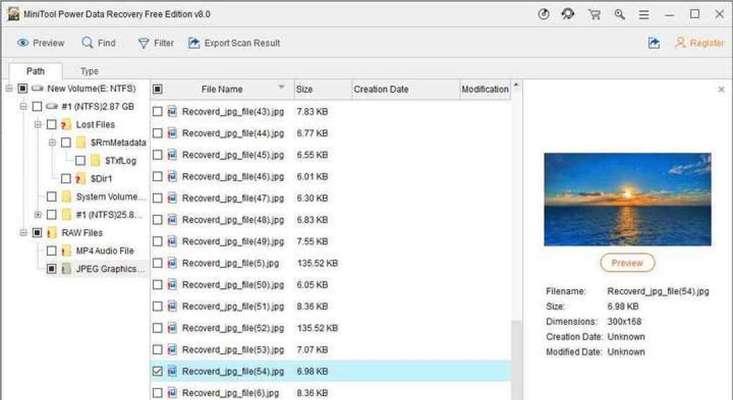The height and width of the screenshot is (400, 733).
Task: Collapse the New Volume(E: NTFS) node
Action: (x=8, y=88)
